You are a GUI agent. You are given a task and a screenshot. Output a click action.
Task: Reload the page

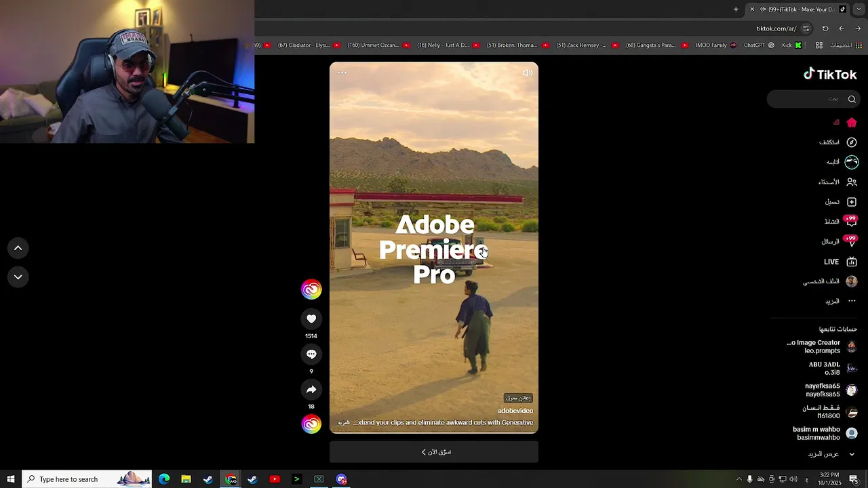point(825,28)
